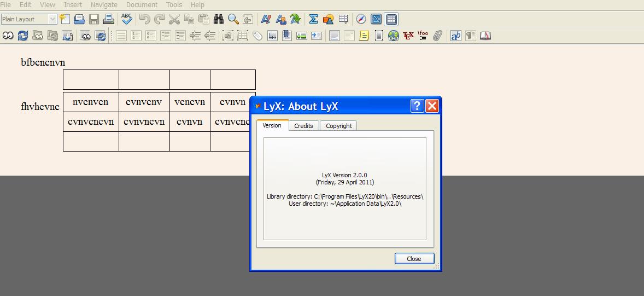Switch to the Credits tab
Viewport: 644px width, 296px height.
(x=304, y=126)
